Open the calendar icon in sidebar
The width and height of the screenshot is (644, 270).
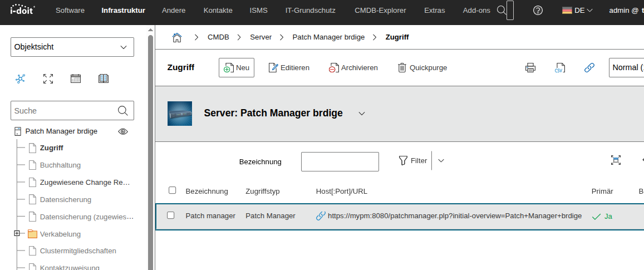tap(76, 78)
